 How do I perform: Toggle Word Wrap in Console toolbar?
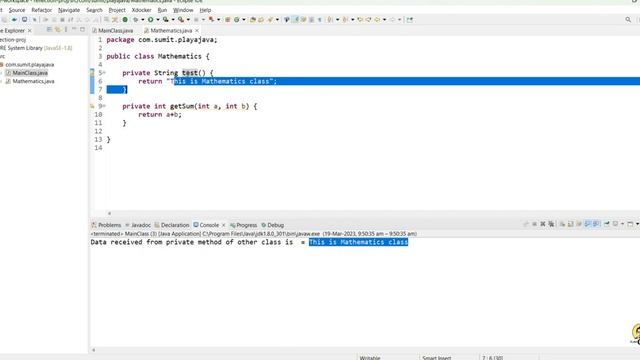click(578, 224)
